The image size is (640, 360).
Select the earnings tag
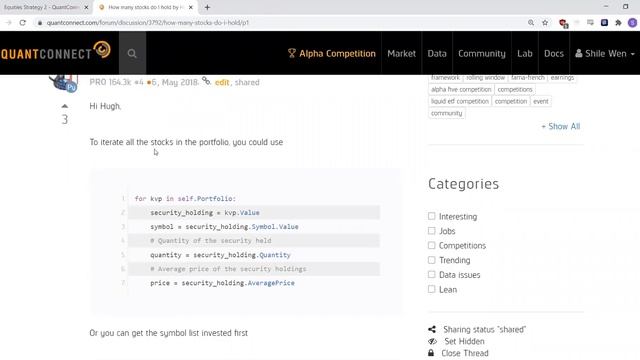562,78
